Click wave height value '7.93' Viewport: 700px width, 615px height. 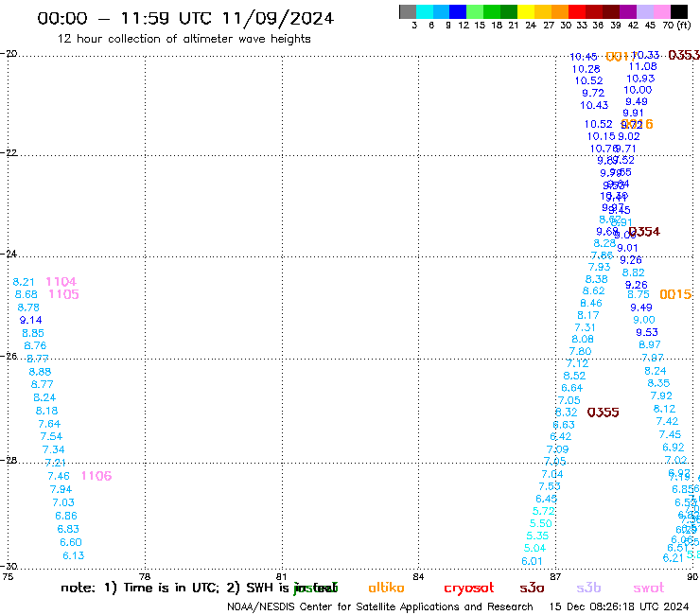tap(600, 267)
